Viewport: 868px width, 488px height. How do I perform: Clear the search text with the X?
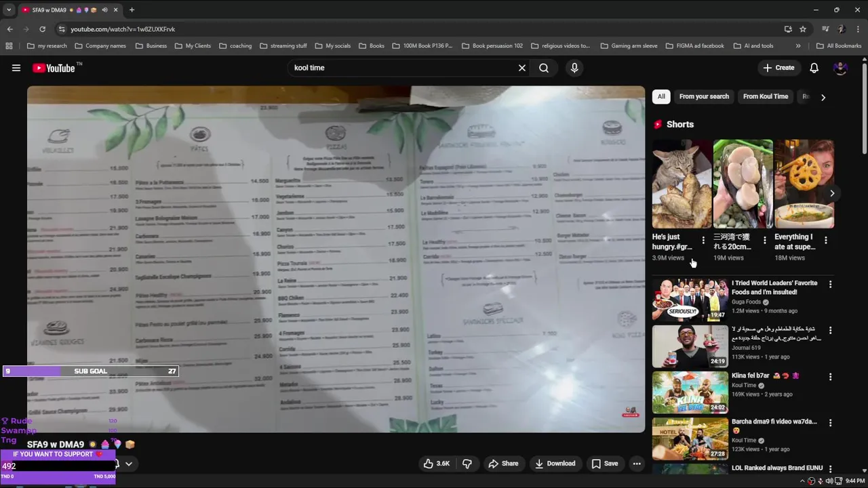(x=522, y=68)
